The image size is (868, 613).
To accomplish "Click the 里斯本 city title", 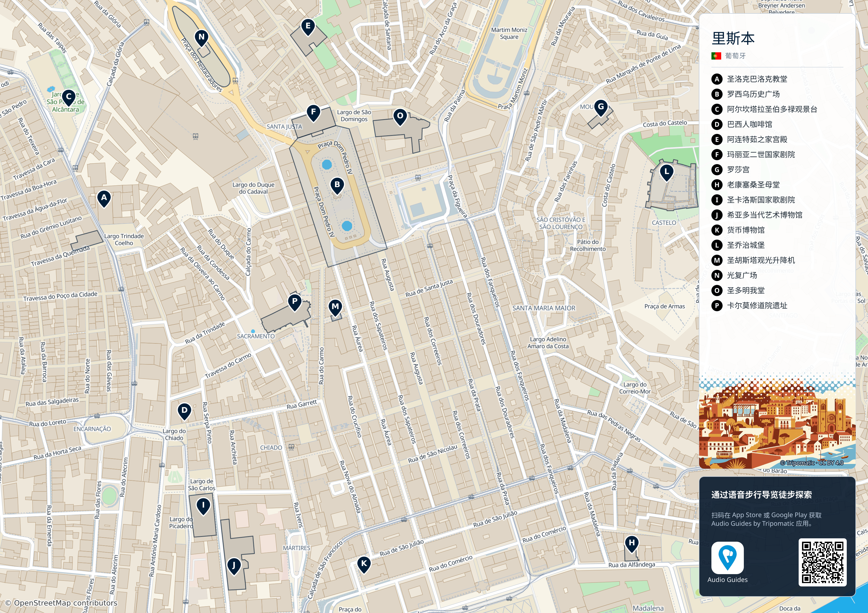I will pos(733,39).
